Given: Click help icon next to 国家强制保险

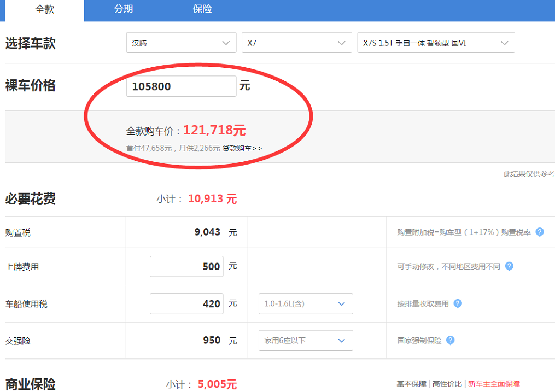Looking at the screenshot, I should click(450, 341).
